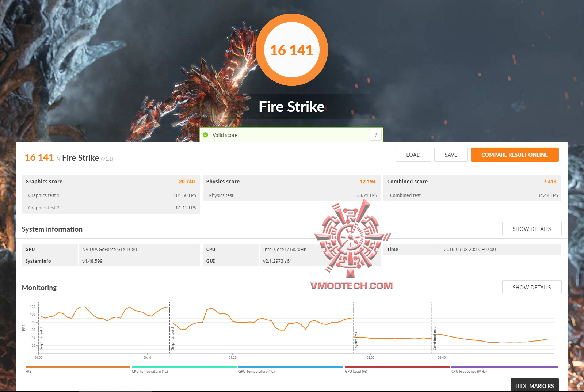Show details for Monitoring section

(x=532, y=287)
